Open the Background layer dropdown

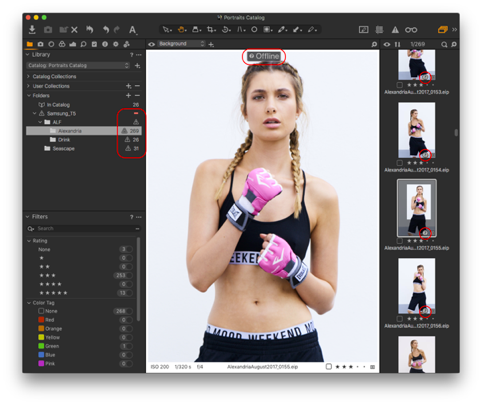181,44
